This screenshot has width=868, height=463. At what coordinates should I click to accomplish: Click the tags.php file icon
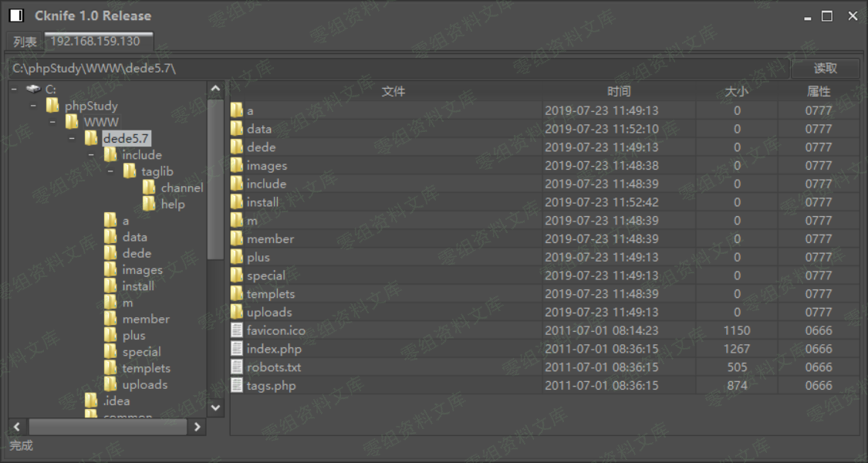point(237,385)
